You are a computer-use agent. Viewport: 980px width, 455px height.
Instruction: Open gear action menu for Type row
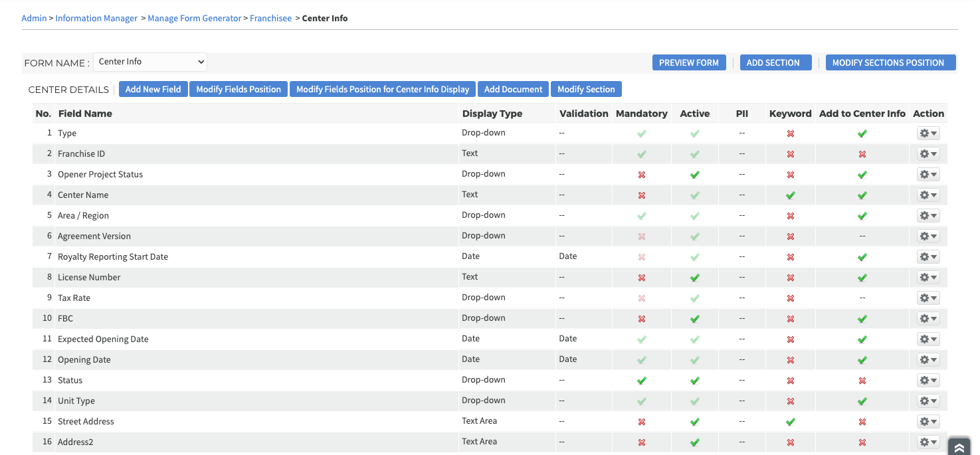(928, 134)
